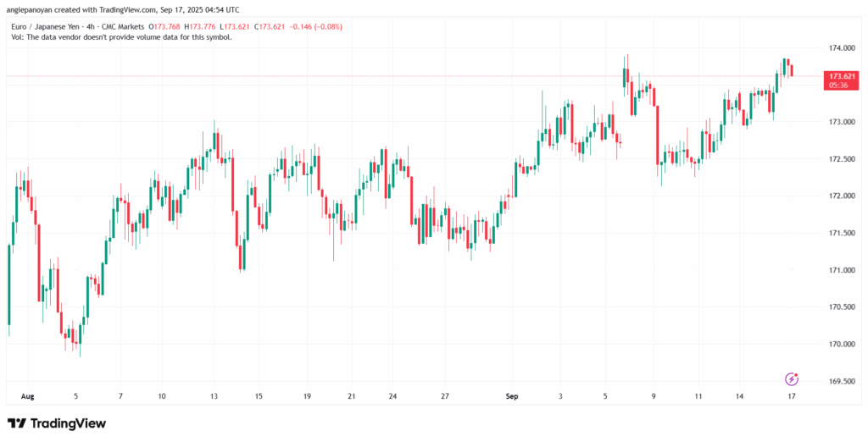Click the Sep label on time axis
The height and width of the screenshot is (442, 868).
coord(511,395)
